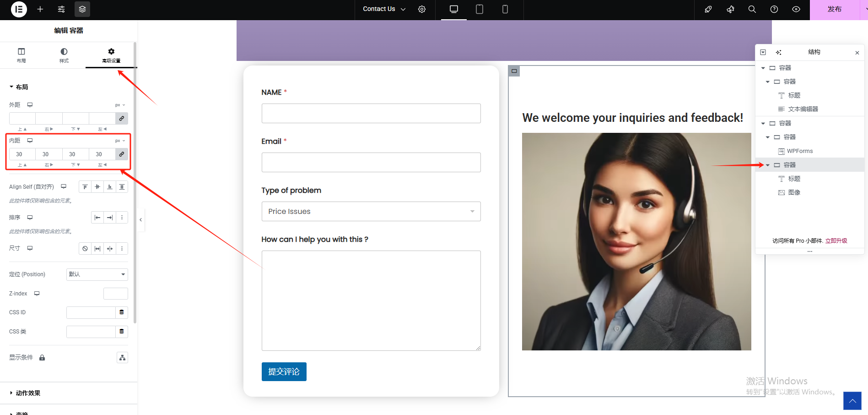Open site settings sliders icon
The width and height of the screenshot is (868, 415).
(x=61, y=9)
